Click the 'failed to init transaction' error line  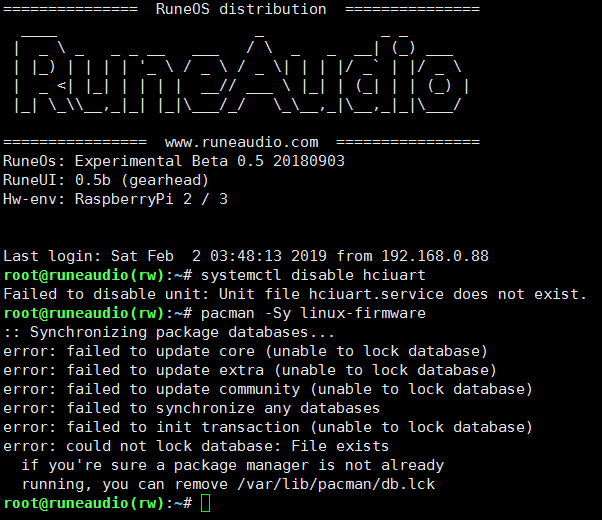coord(268,427)
